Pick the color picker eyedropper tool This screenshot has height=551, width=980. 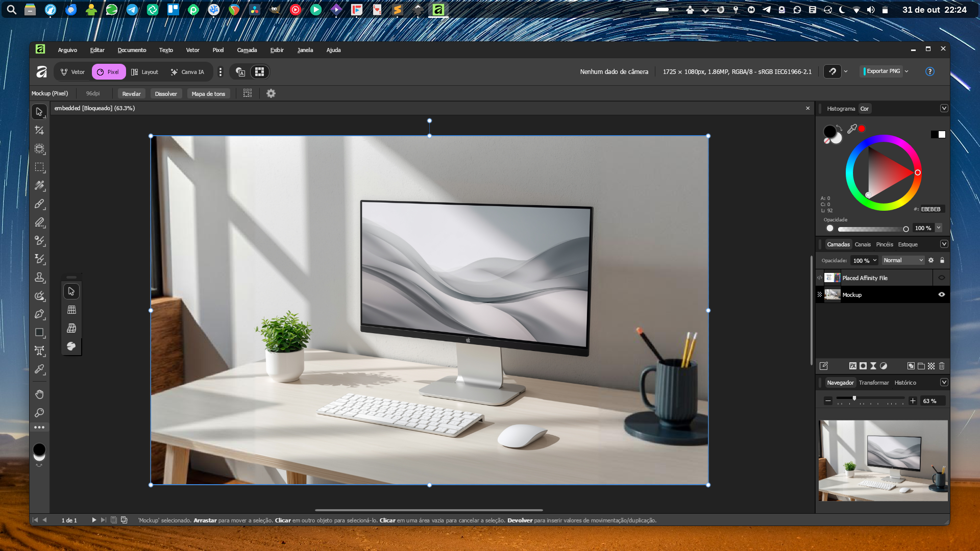[39, 369]
